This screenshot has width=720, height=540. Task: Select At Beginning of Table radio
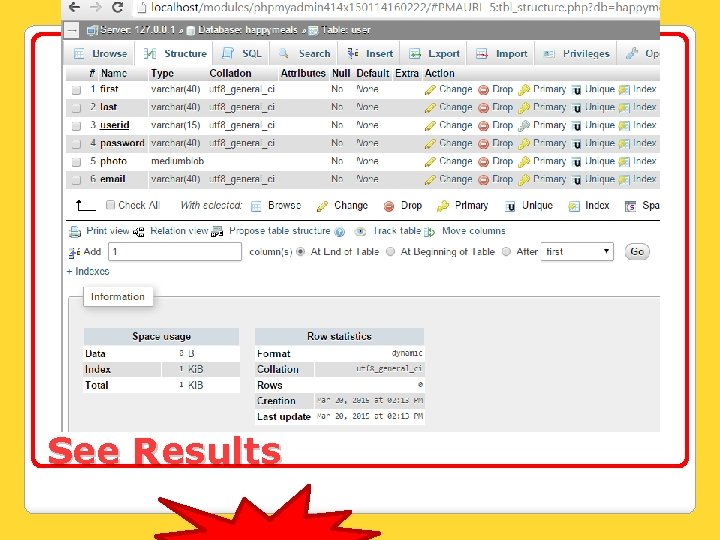(390, 252)
